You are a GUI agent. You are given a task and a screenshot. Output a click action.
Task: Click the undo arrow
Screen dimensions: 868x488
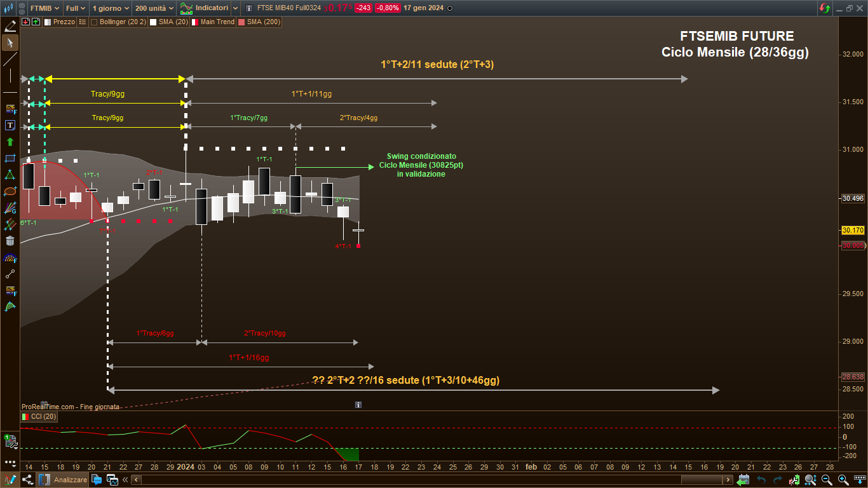[761, 480]
